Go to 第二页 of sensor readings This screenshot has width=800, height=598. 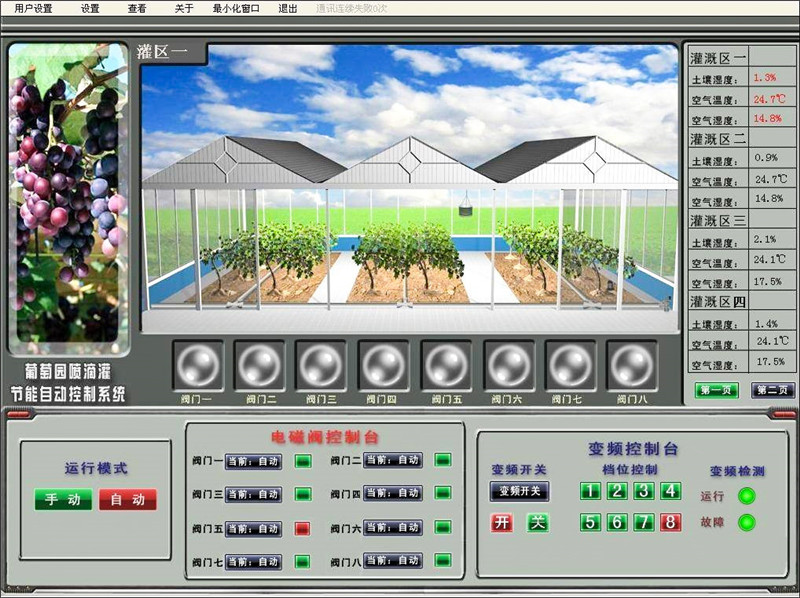pyautogui.click(x=773, y=390)
